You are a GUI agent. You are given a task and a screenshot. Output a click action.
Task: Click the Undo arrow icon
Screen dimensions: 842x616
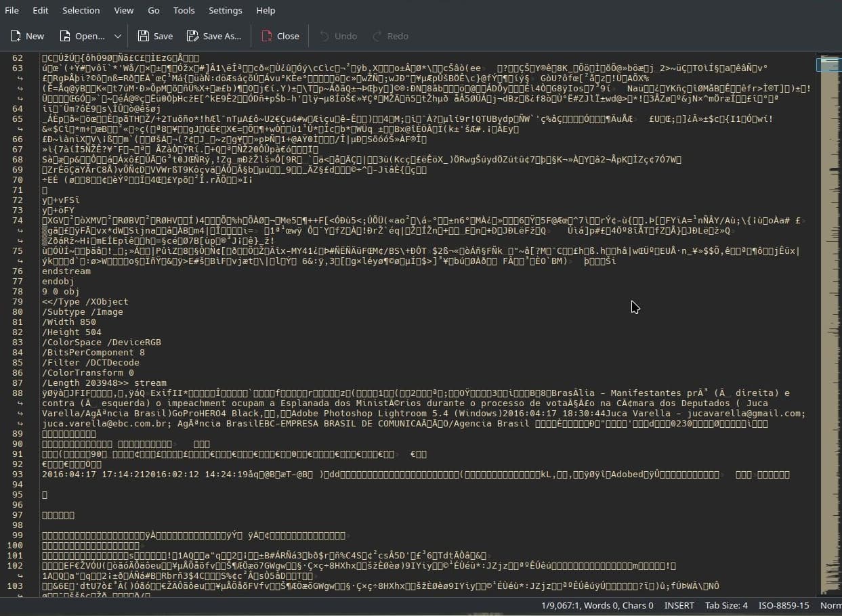[324, 36]
